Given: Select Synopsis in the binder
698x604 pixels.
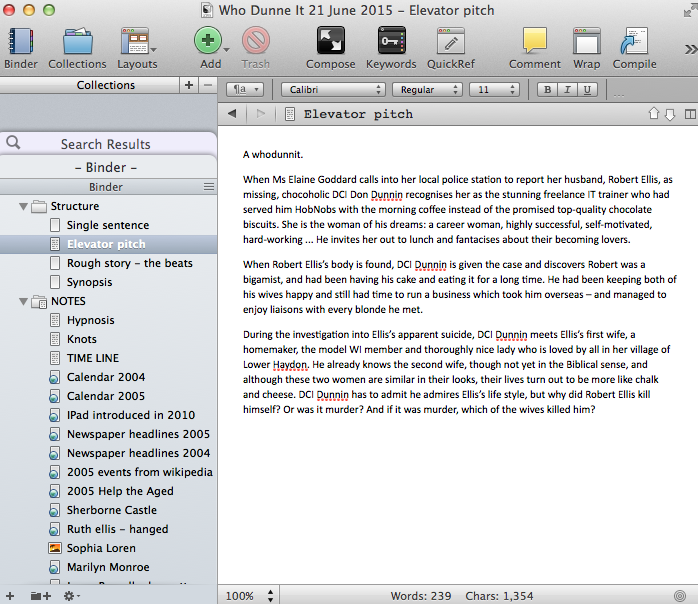Looking at the screenshot, I should tap(89, 282).
